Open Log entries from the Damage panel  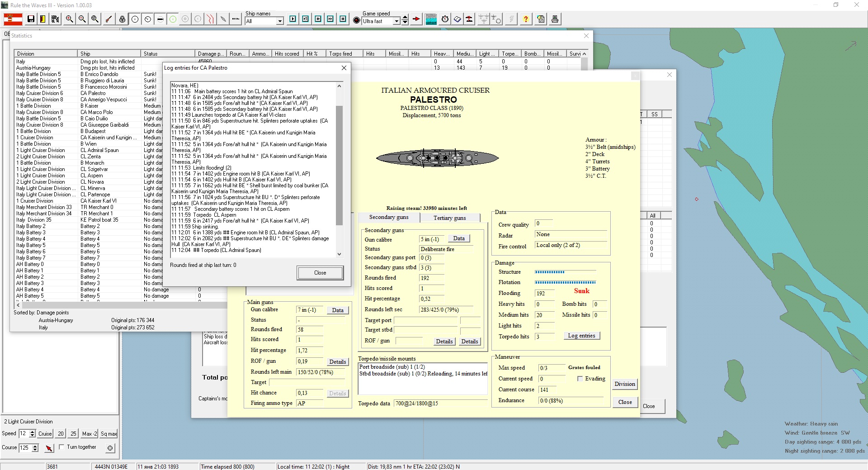(x=581, y=336)
